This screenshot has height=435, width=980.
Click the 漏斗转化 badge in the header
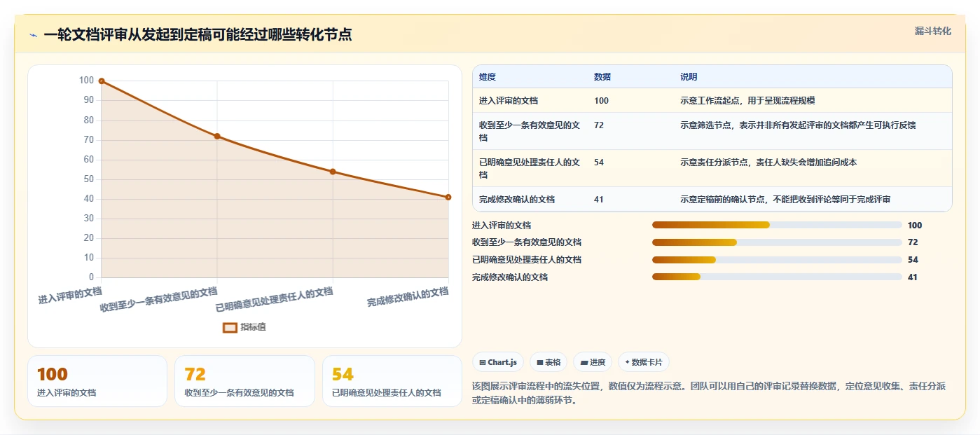click(x=932, y=31)
